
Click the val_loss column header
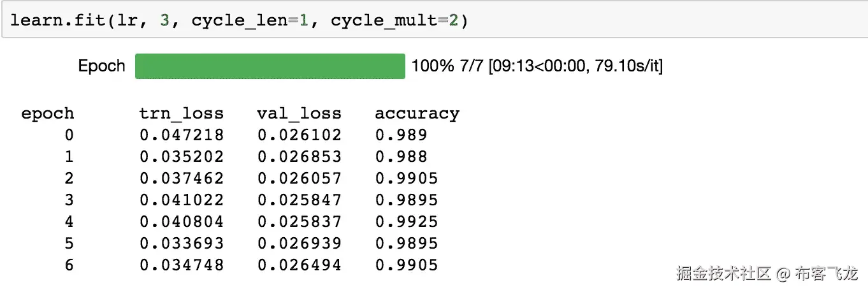coord(300,114)
